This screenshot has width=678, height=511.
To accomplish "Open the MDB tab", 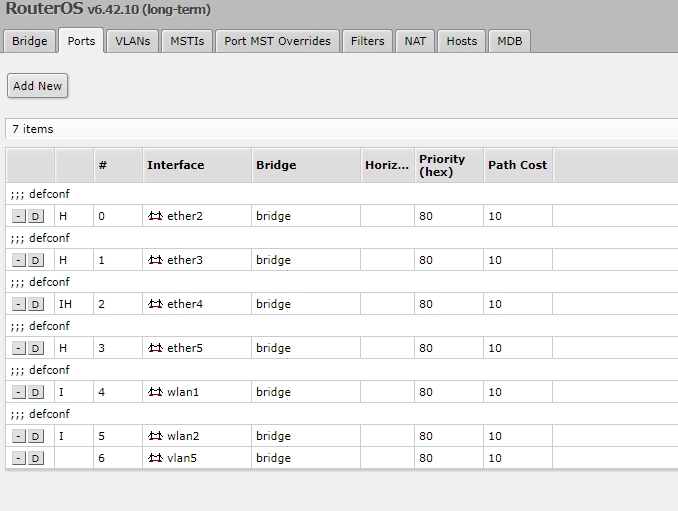I will click(x=509, y=41).
